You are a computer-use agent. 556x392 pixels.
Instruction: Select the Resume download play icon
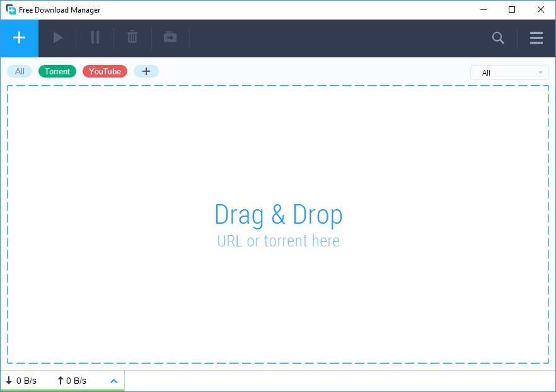pos(57,38)
